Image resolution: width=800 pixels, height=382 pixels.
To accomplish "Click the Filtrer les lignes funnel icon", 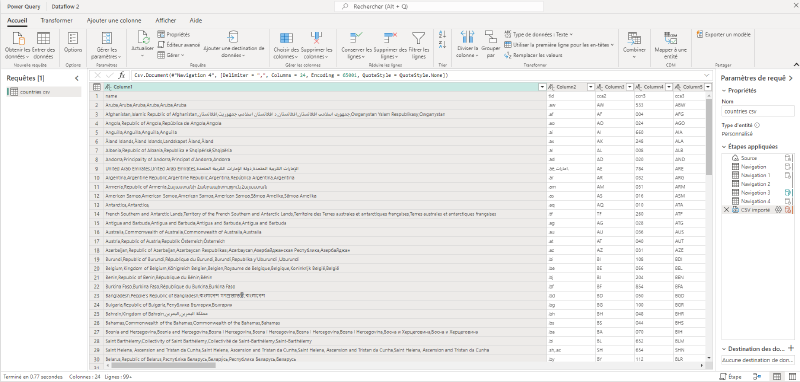I will pos(418,38).
